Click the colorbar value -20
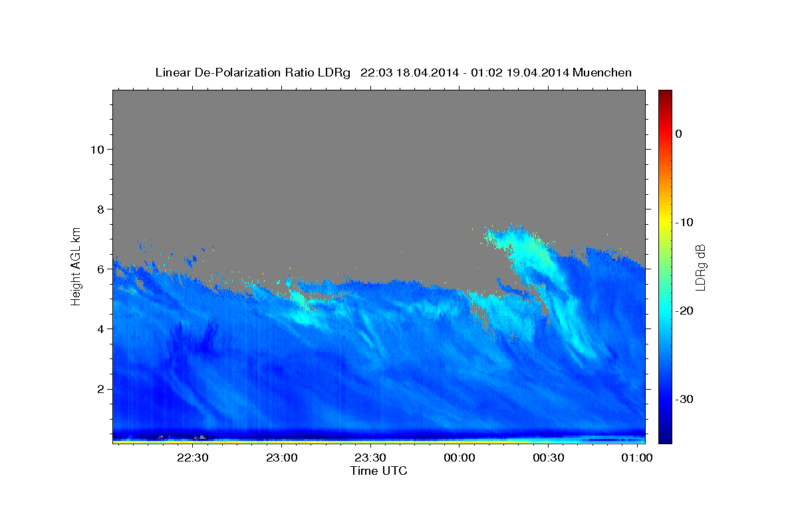 pyautogui.click(x=684, y=311)
